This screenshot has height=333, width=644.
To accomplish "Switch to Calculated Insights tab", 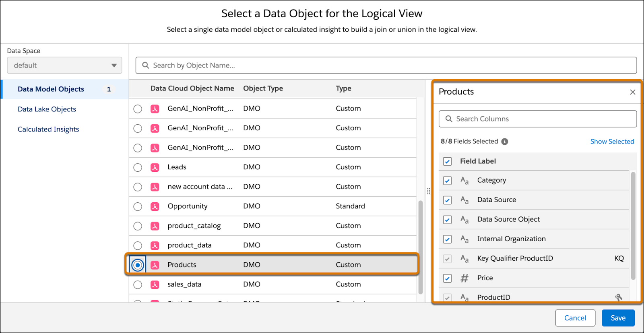I will (48, 129).
